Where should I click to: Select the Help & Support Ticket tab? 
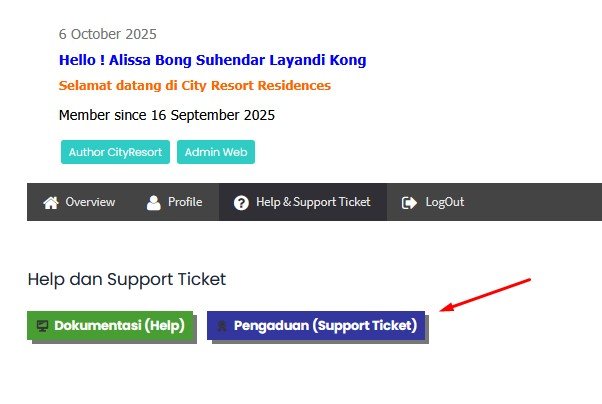[x=313, y=202]
